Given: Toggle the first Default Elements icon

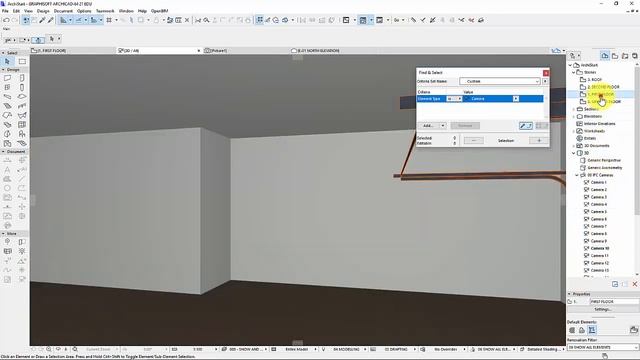Looking at the screenshot, I should pos(572,330).
